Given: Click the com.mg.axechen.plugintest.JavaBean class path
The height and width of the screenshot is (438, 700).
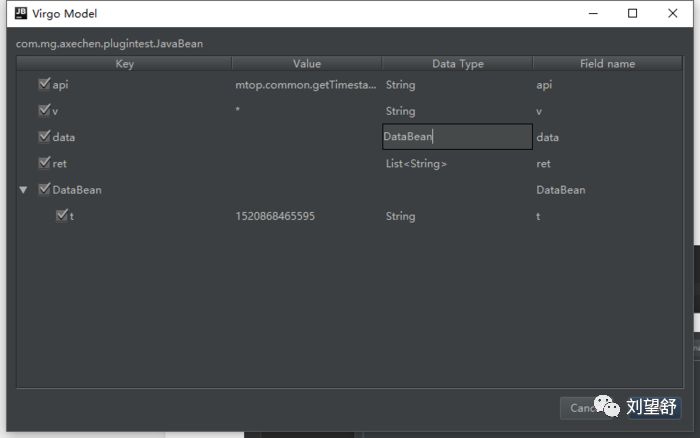Looking at the screenshot, I should 109,44.
